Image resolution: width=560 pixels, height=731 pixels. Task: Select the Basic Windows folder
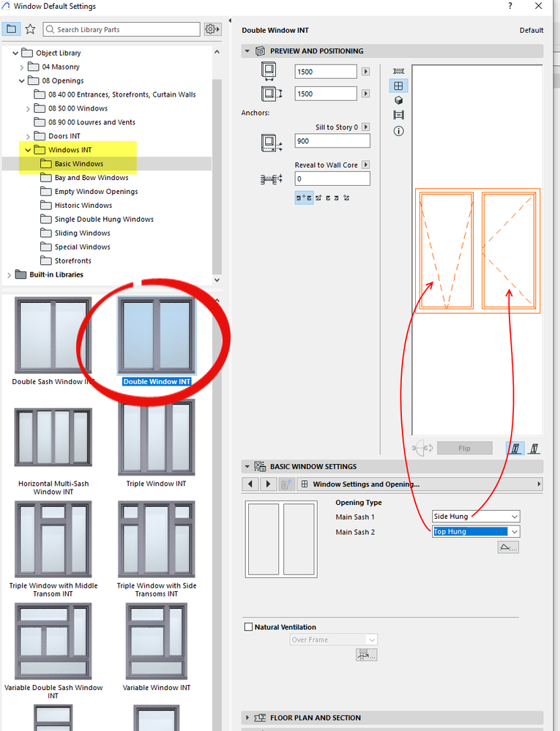[79, 164]
